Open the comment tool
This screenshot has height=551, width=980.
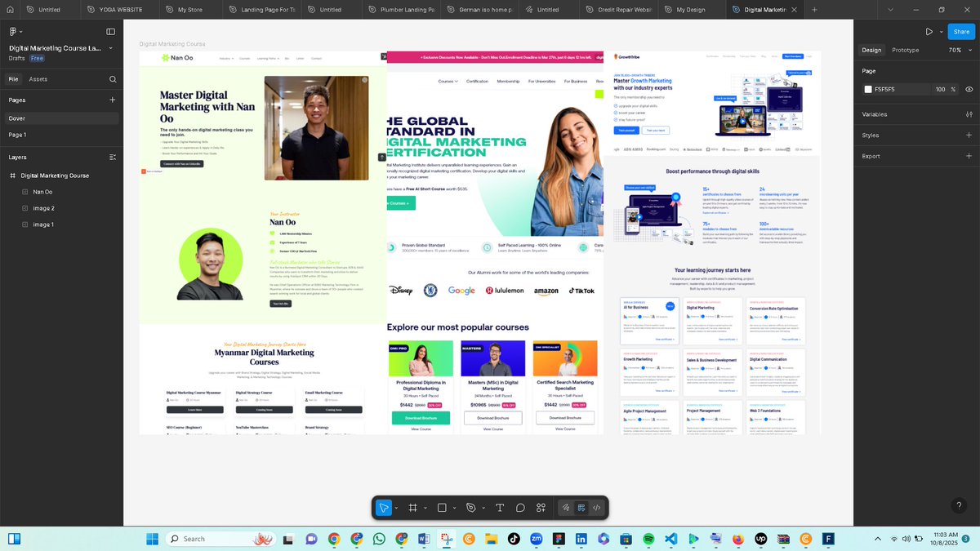[x=520, y=507]
